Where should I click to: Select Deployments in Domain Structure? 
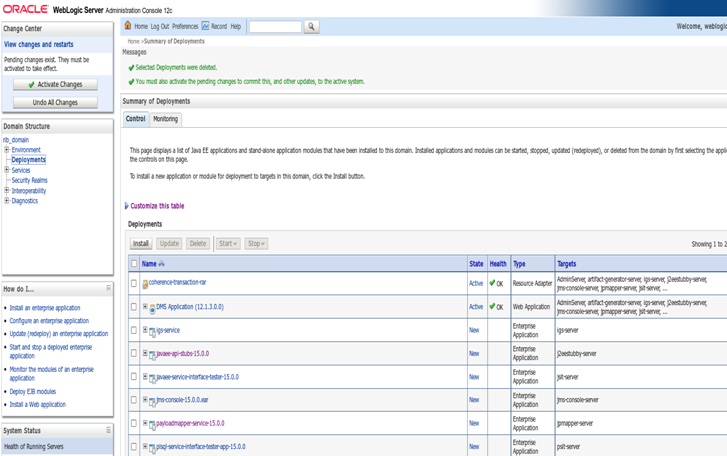(x=29, y=160)
